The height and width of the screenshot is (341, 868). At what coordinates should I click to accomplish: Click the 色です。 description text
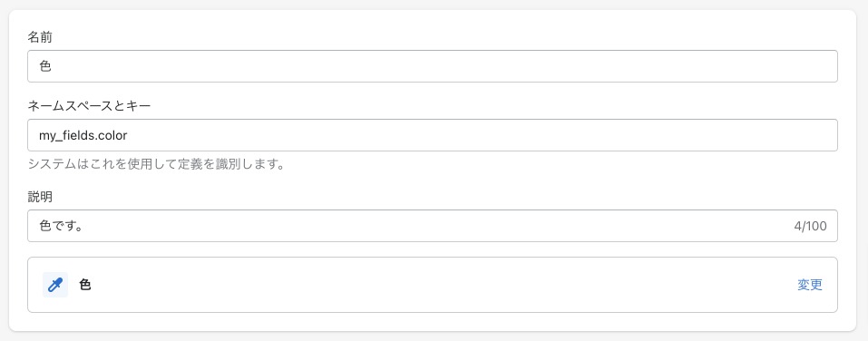tap(62, 226)
